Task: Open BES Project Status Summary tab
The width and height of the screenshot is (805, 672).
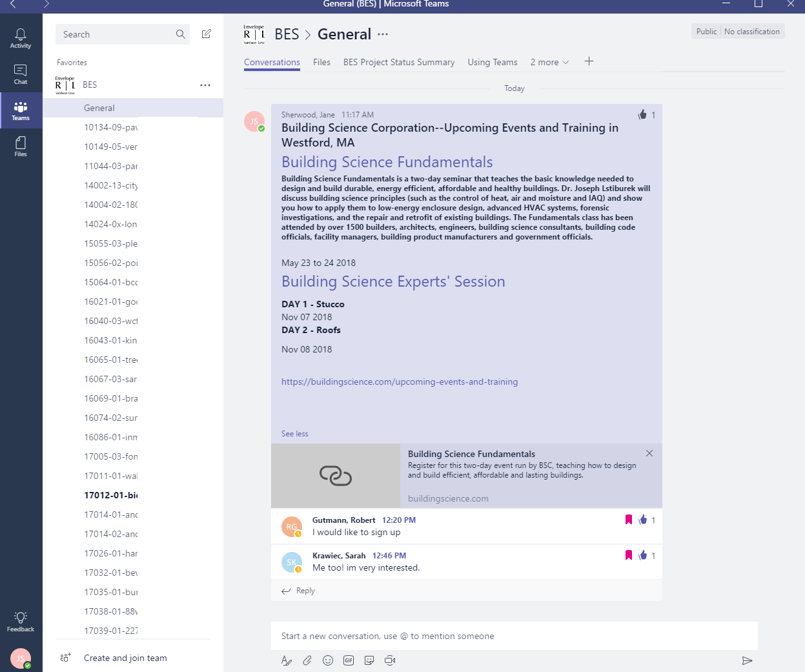Action: click(x=399, y=63)
